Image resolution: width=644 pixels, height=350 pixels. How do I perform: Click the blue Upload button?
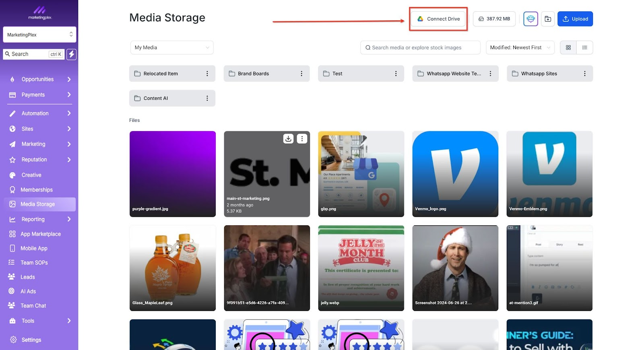575,19
